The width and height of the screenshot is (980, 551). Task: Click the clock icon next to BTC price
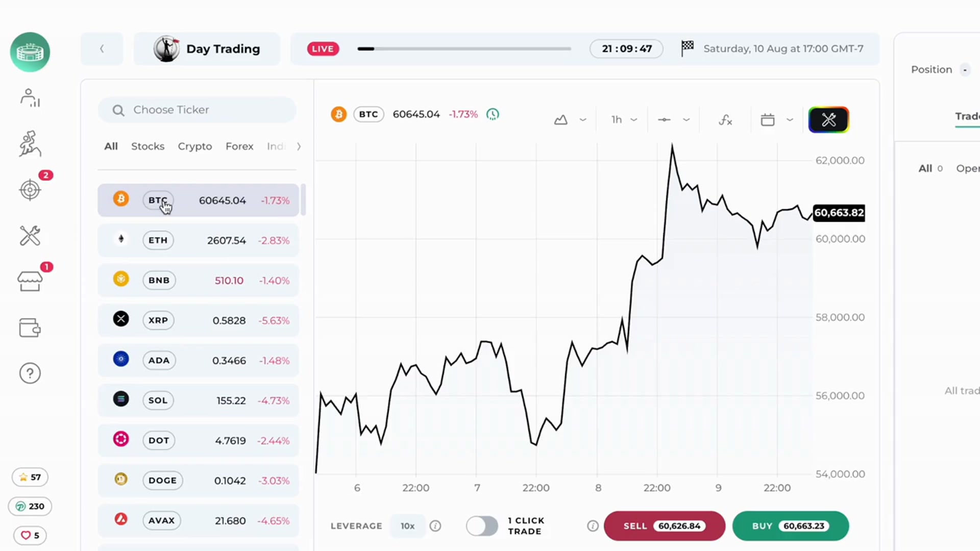click(x=492, y=114)
